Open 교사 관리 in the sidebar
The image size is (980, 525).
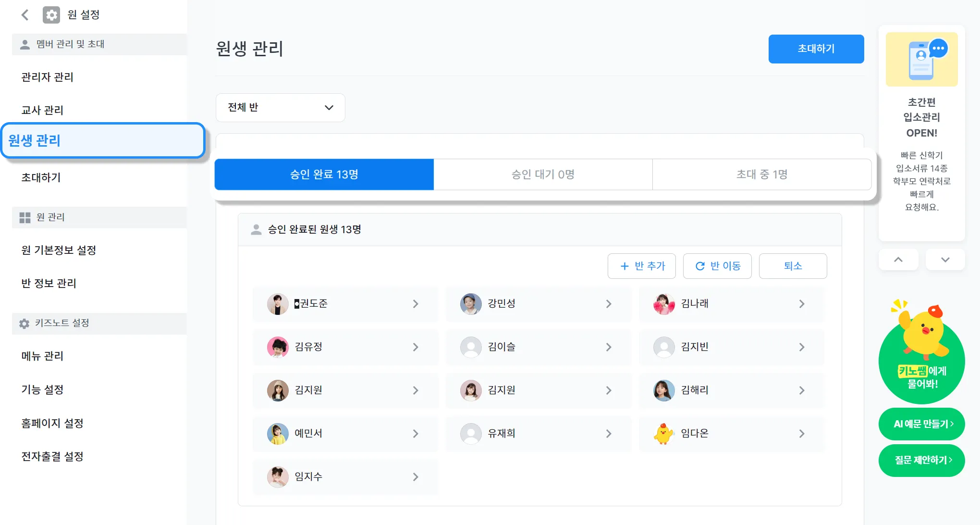click(42, 110)
